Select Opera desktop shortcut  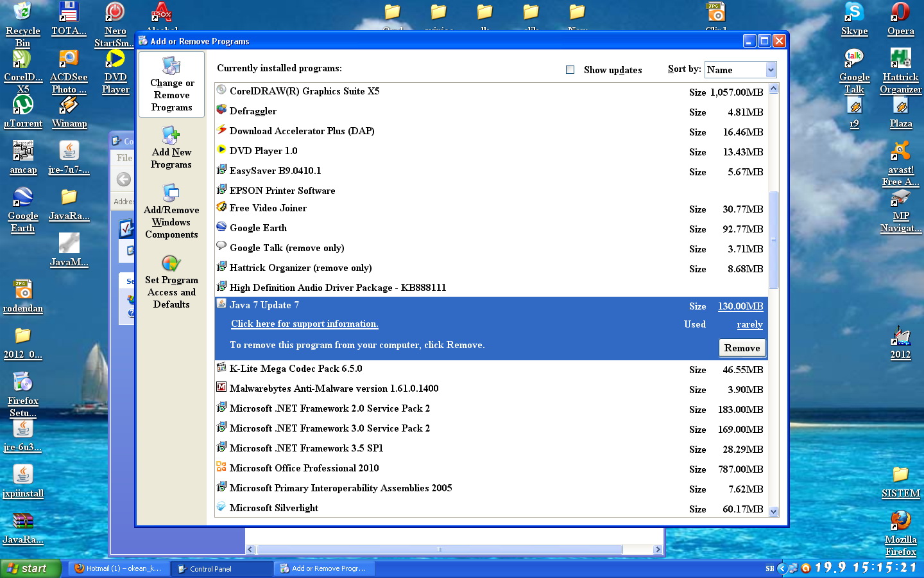point(900,19)
